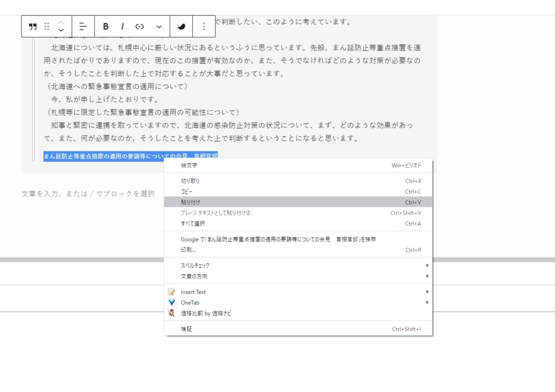Click the quote block type icon
555x392 pixels.
33,27
